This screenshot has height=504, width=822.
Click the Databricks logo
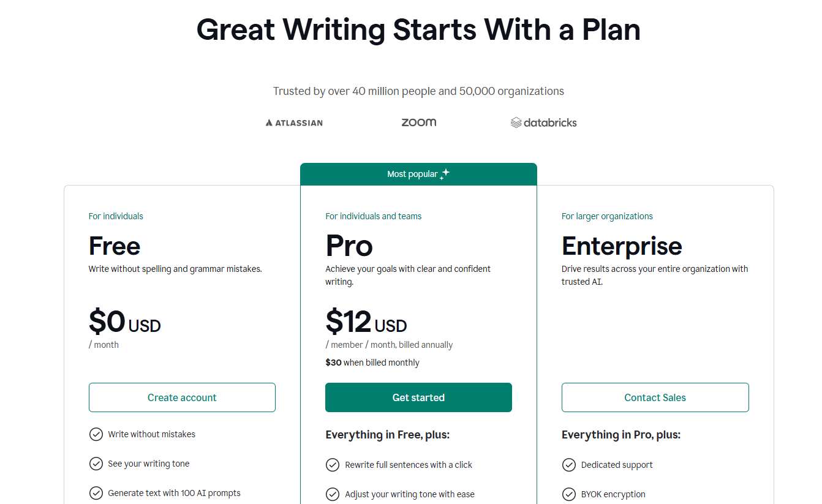[x=544, y=122]
